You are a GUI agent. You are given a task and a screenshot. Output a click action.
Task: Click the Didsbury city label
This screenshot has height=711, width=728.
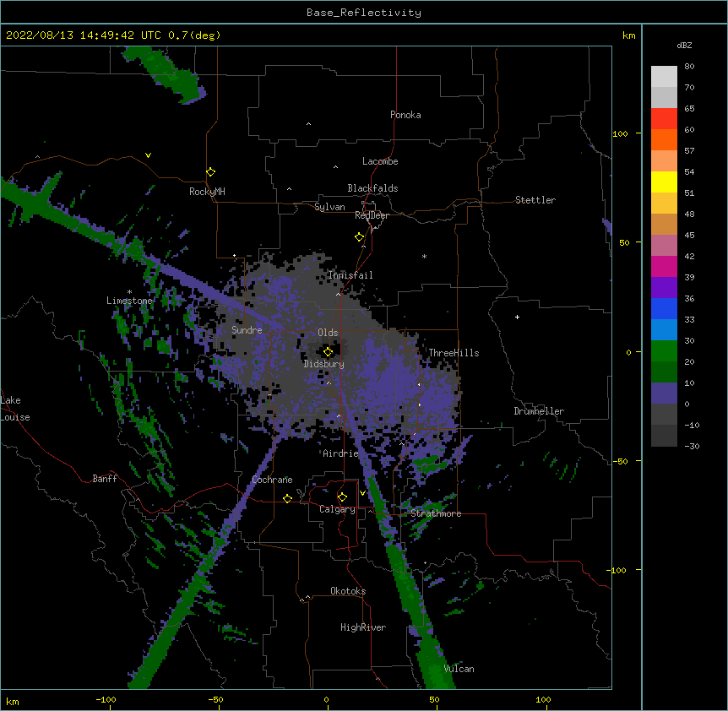(324, 364)
